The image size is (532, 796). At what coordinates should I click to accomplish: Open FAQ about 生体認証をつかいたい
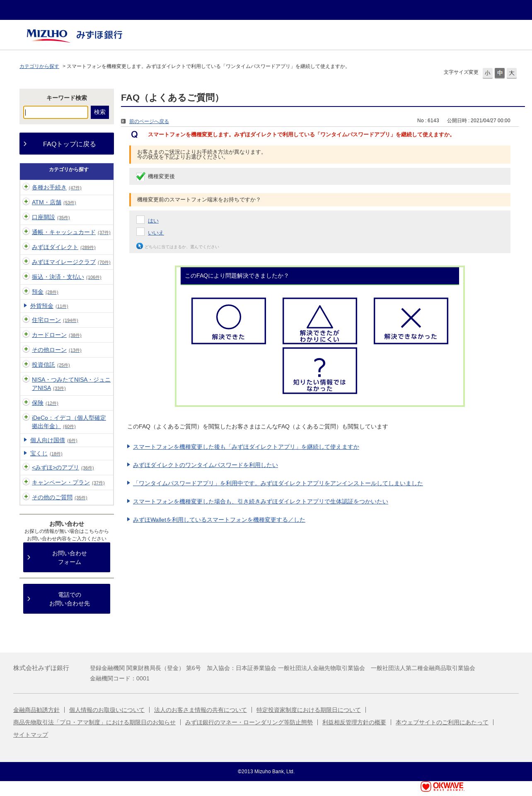261,501
